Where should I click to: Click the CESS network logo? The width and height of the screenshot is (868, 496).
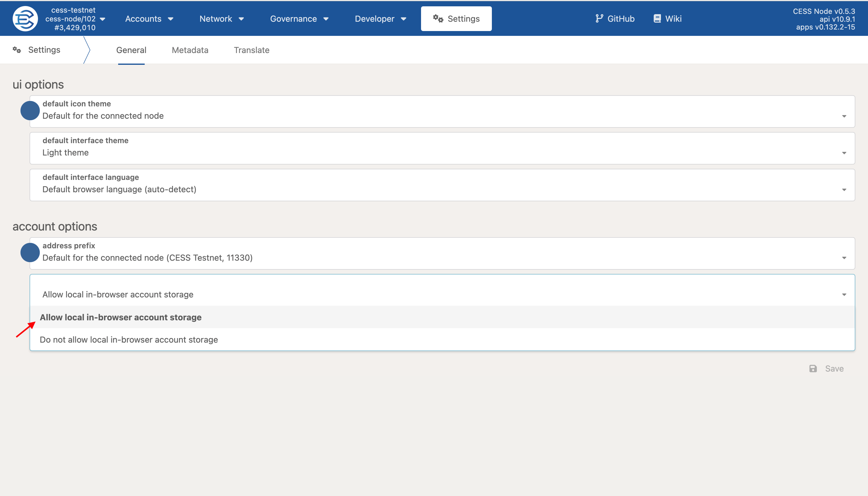[x=25, y=19]
